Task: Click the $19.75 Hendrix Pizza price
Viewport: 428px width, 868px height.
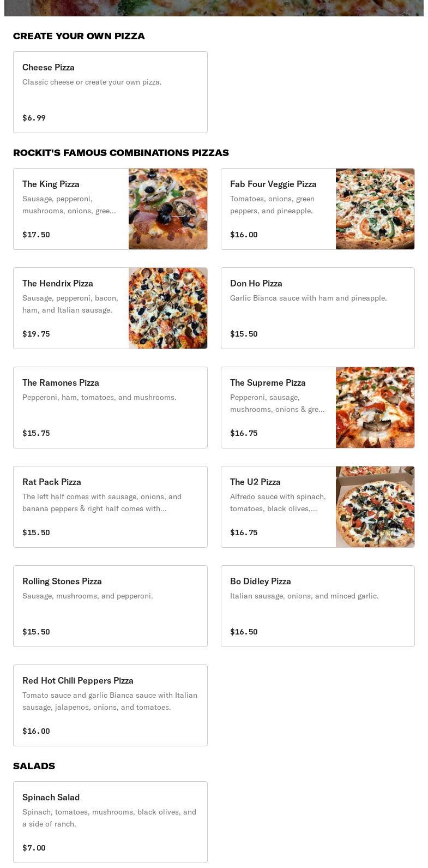Action: click(x=36, y=334)
